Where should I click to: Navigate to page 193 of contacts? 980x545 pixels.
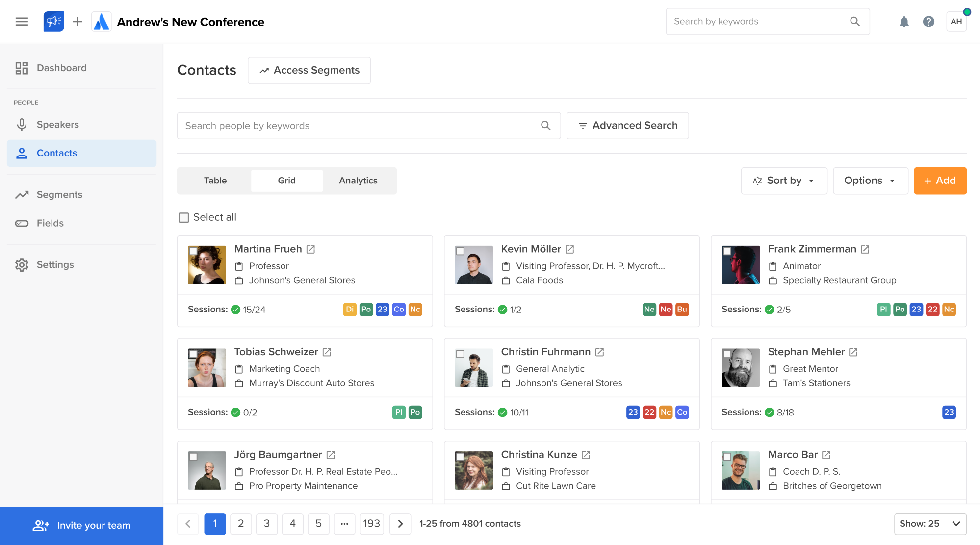(371, 523)
